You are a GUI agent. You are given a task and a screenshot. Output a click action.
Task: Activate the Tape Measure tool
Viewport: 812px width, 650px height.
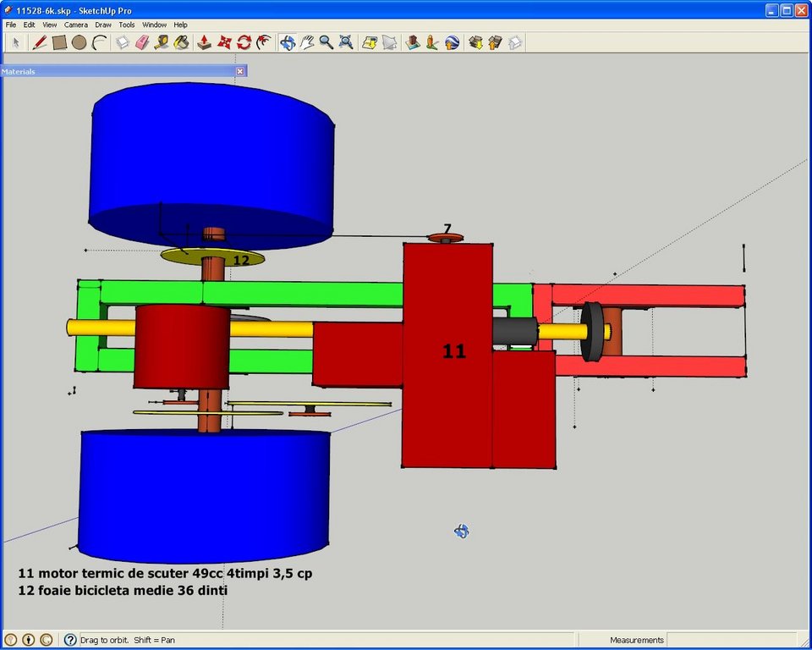(x=162, y=42)
